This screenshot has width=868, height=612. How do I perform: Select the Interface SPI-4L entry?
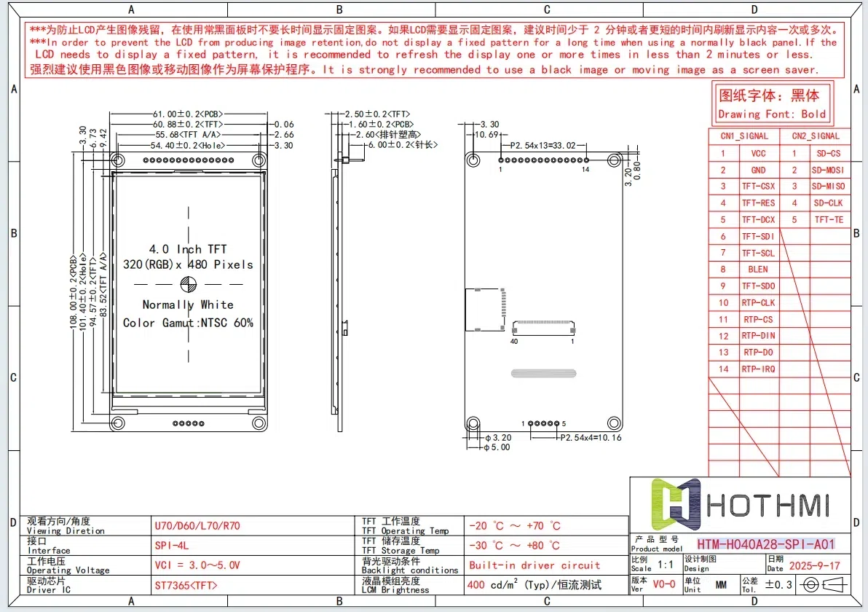[172, 546]
